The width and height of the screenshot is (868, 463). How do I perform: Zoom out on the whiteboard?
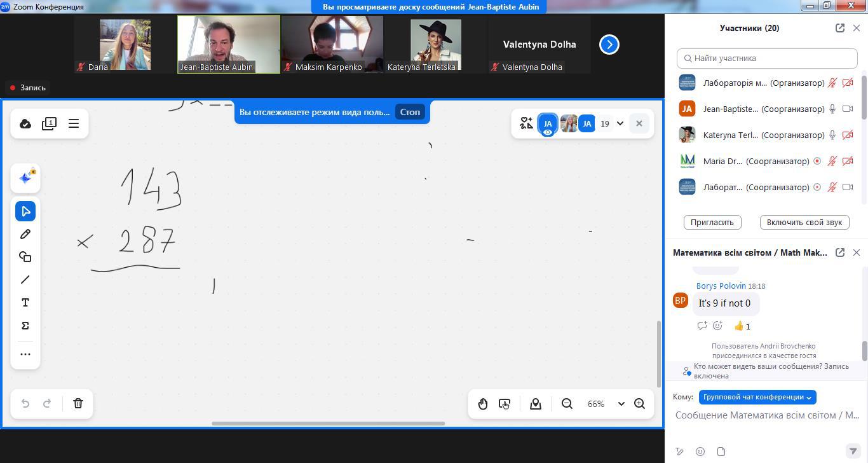tap(567, 404)
